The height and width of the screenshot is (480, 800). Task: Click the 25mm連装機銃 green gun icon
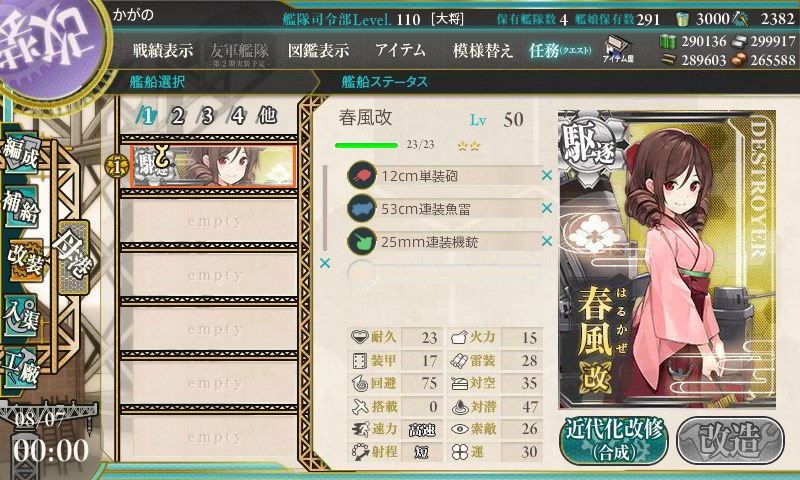[x=362, y=241]
